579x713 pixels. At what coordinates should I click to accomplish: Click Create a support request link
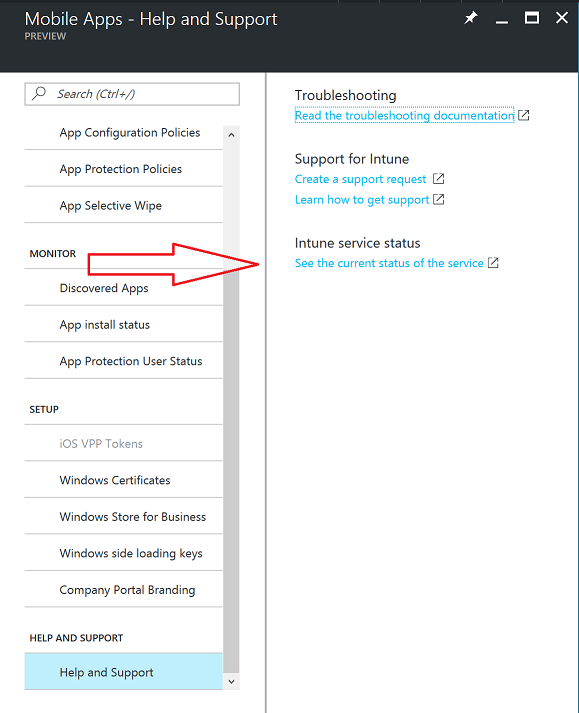361,179
